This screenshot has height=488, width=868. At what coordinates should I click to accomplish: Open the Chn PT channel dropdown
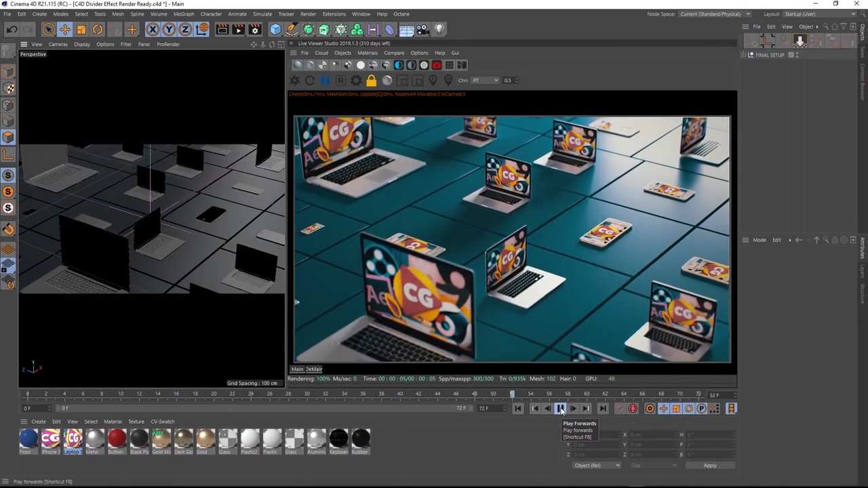click(x=486, y=80)
